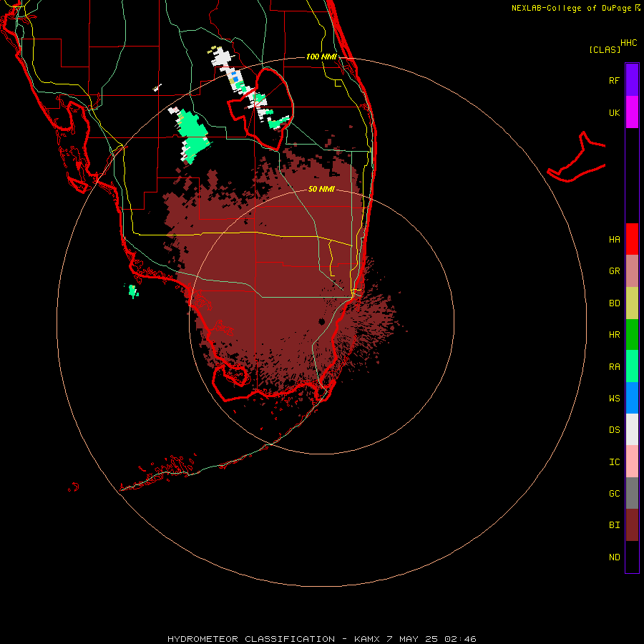This screenshot has width=644, height=644.
Task: Click the RF purple legend swatch
Action: click(632, 80)
